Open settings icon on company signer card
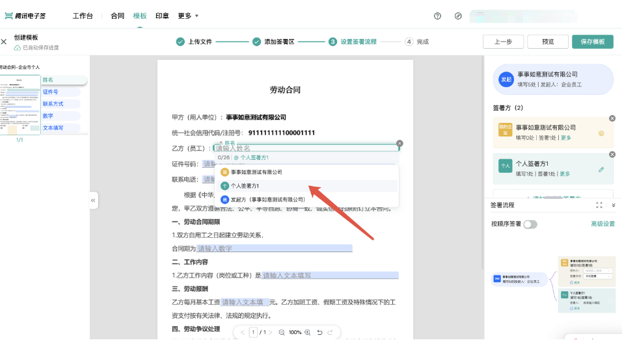This screenshot has width=622, height=364. tap(601, 133)
